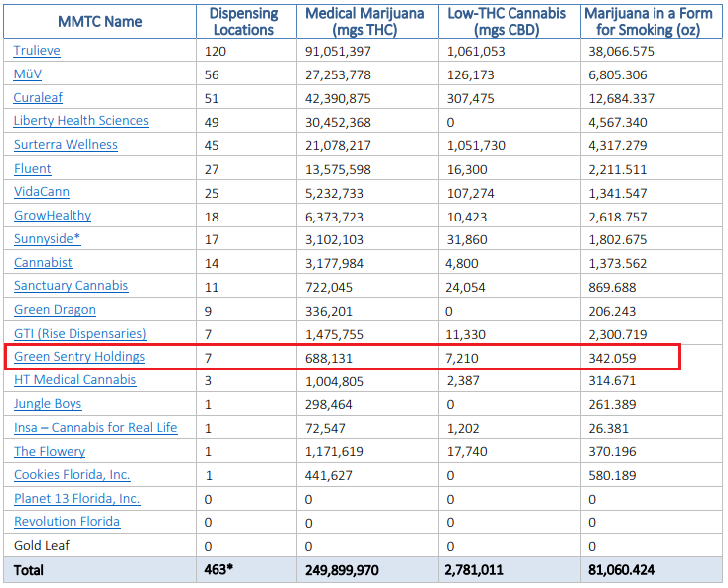728x588 pixels.
Task: Select the value 3,102,103
Action: [334, 239]
